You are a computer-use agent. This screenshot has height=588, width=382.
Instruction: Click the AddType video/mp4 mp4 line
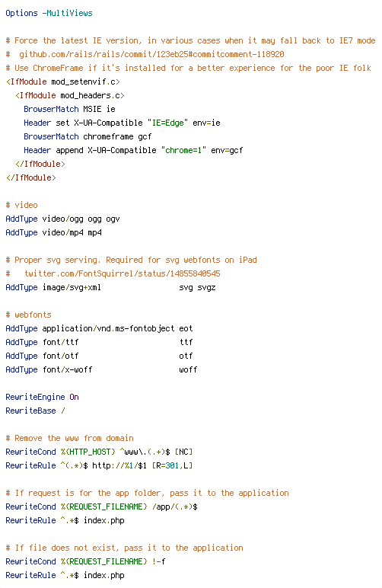tap(53, 232)
